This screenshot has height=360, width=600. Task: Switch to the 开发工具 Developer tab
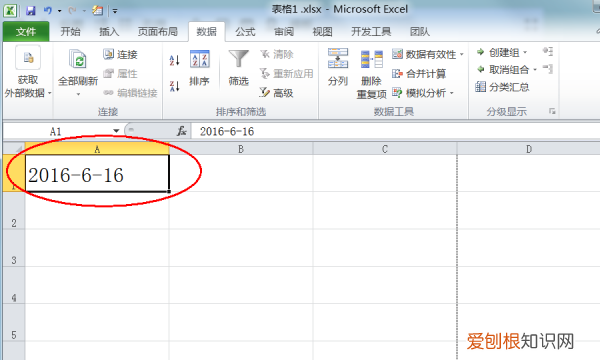[x=371, y=31]
